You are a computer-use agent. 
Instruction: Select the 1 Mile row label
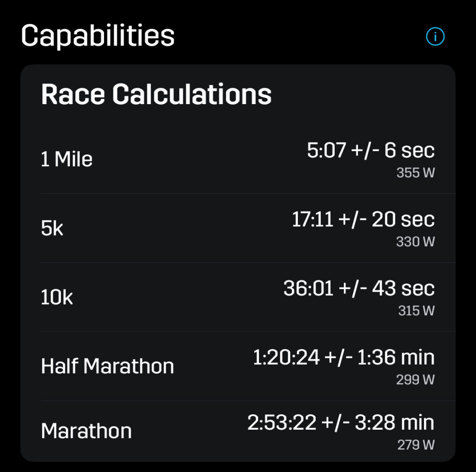(x=66, y=159)
